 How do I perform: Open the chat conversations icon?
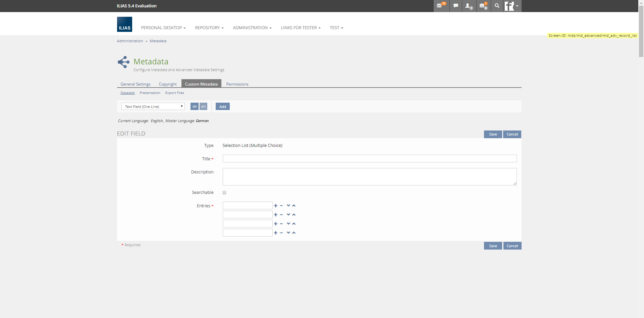455,6
